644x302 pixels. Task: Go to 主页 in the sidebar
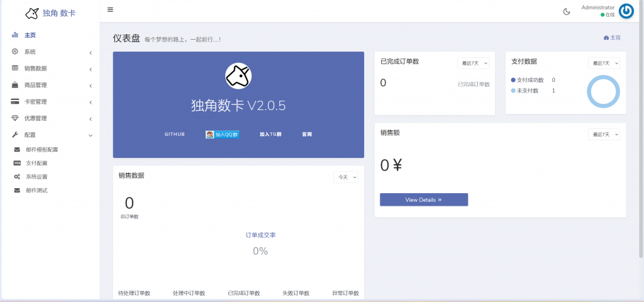tap(30, 35)
